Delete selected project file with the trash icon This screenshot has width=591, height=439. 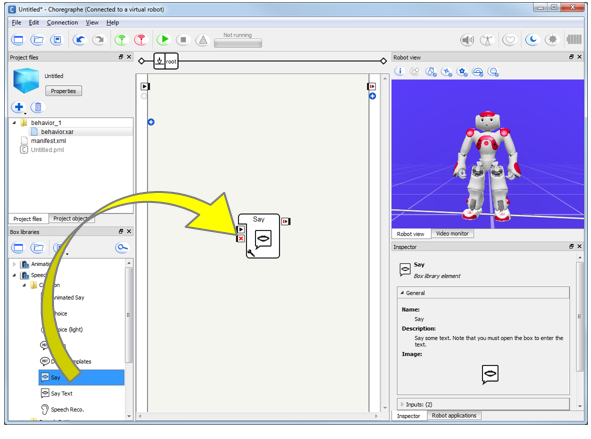pyautogui.click(x=37, y=107)
